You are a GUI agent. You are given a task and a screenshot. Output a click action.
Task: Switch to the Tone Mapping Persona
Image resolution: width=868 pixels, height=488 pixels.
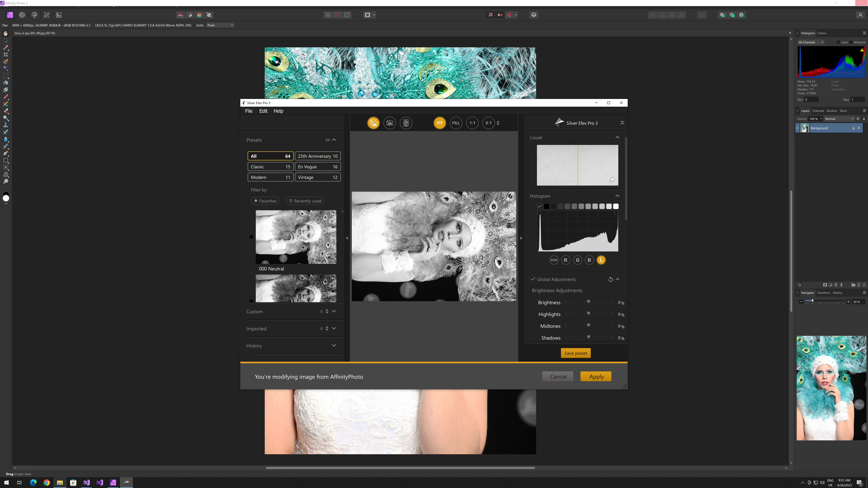[47, 15]
